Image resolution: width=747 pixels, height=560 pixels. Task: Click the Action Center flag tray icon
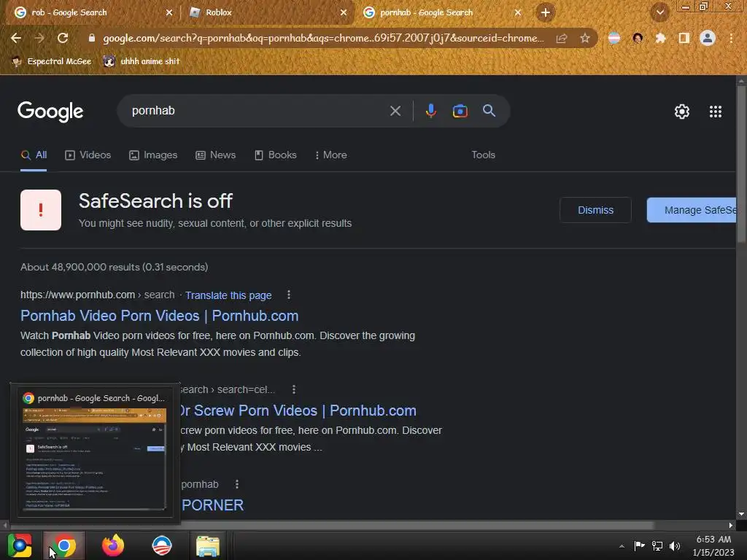coord(639,545)
